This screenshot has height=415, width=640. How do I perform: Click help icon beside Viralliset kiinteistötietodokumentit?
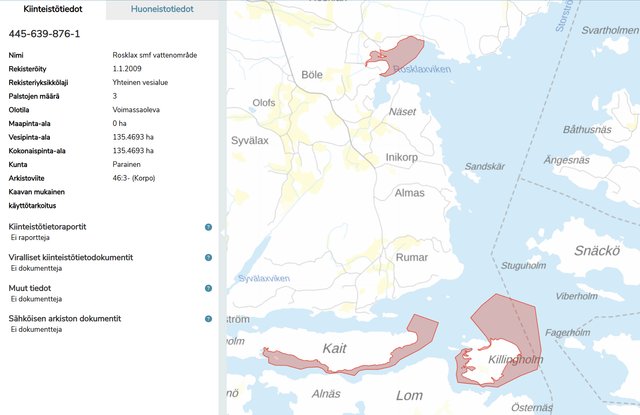(x=208, y=257)
